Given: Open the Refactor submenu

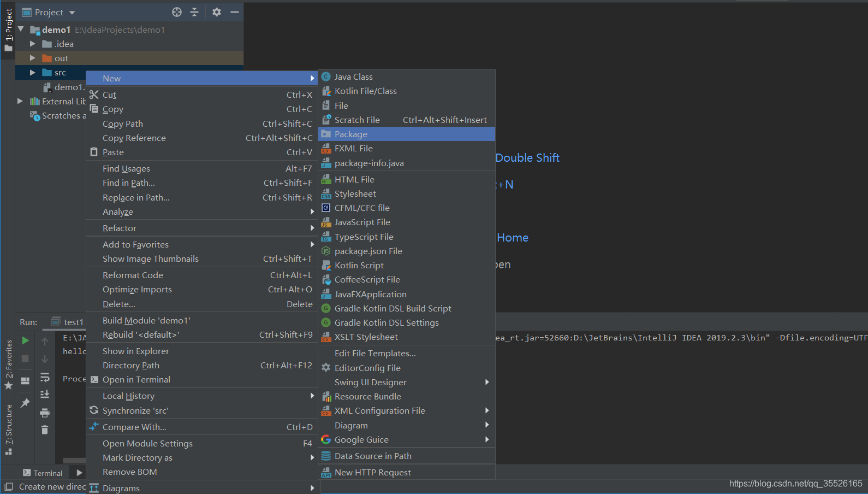Looking at the screenshot, I should tap(202, 228).
